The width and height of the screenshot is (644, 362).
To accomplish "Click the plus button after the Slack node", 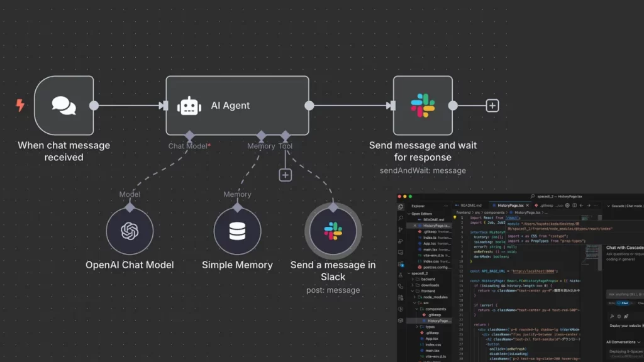I will coord(491,106).
